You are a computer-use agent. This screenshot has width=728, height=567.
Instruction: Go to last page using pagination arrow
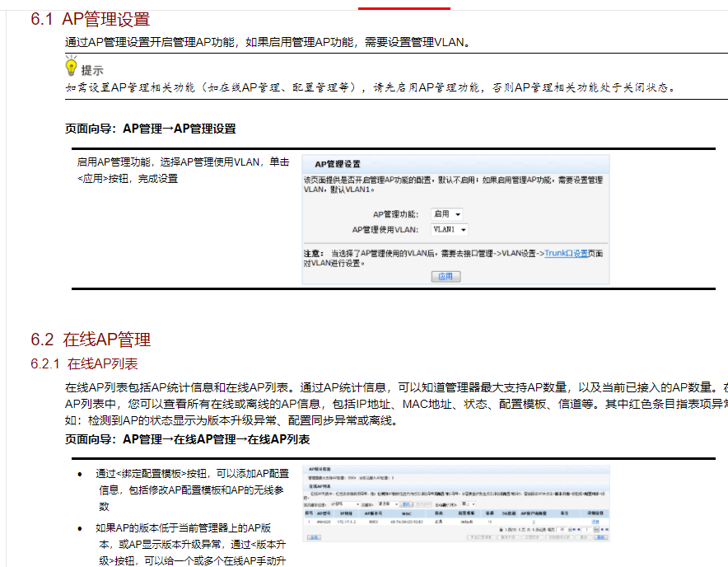pos(607,529)
